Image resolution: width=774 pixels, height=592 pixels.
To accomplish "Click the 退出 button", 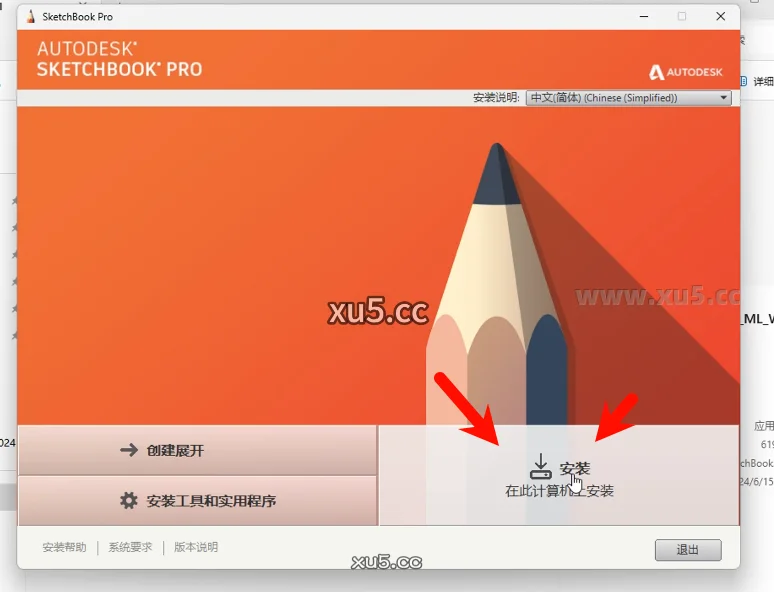I will point(688,550).
